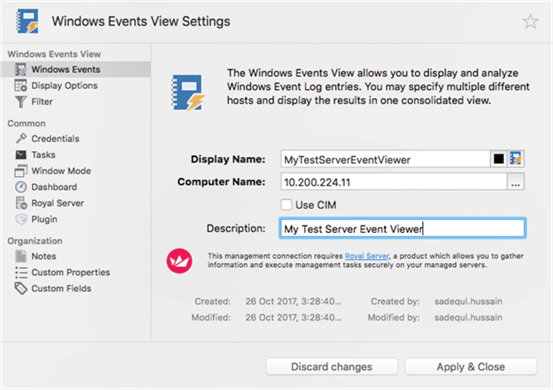Click the red Royal Server logo
553x390 pixels.
click(x=179, y=261)
